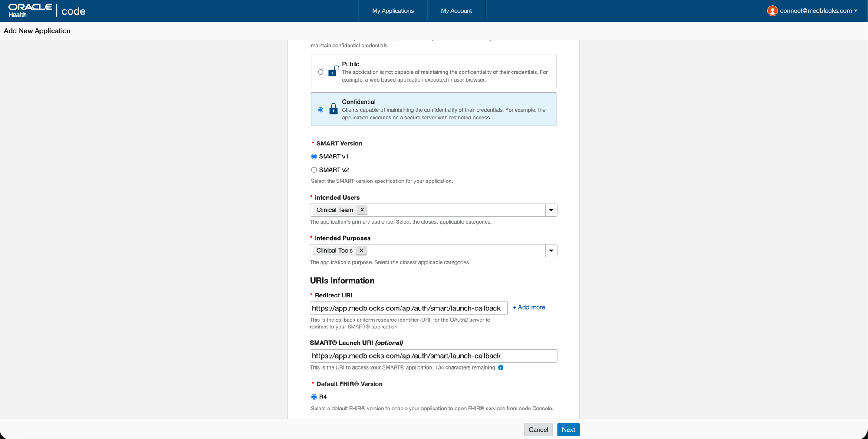Click the Next button
The height and width of the screenshot is (439, 868).
point(568,429)
